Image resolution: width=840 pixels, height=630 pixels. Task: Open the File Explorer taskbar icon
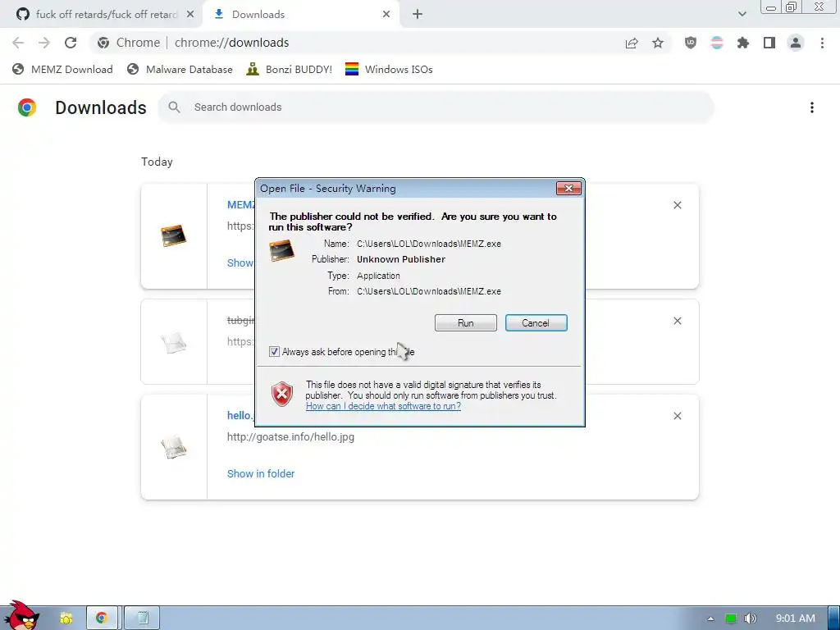pyautogui.click(x=66, y=619)
